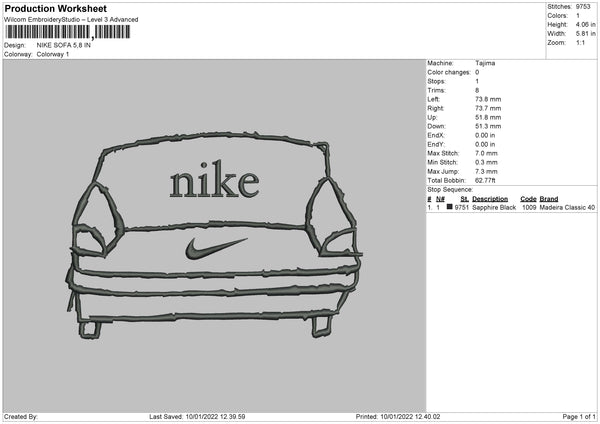Image resolution: width=600 pixels, height=424 pixels.
Task: Click the Right value 73.7 mm
Action: tap(488, 108)
